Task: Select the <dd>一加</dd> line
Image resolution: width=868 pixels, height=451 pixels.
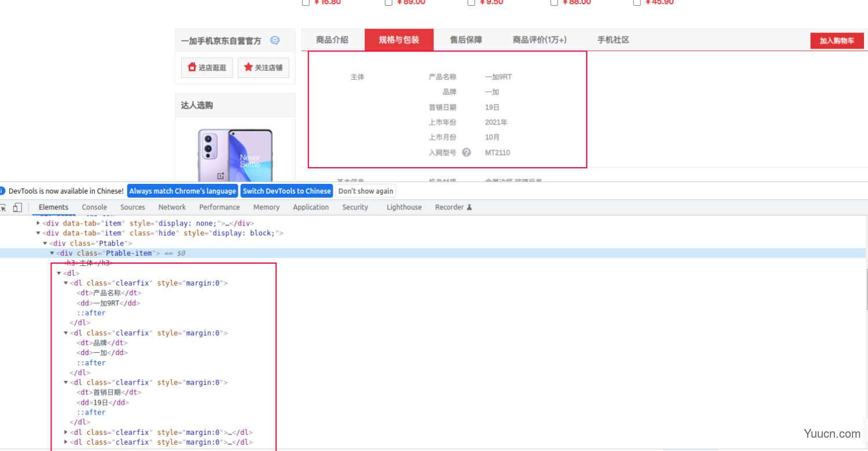Action: point(102,353)
